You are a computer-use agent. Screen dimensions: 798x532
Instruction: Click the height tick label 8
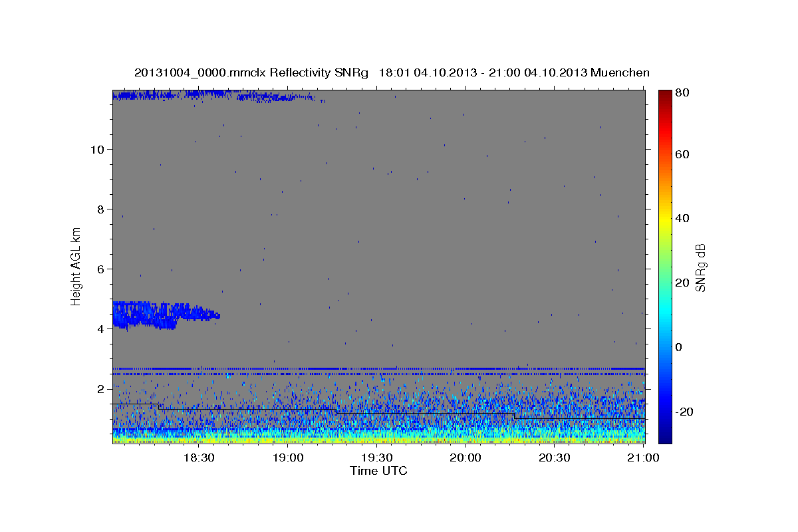tap(100, 209)
